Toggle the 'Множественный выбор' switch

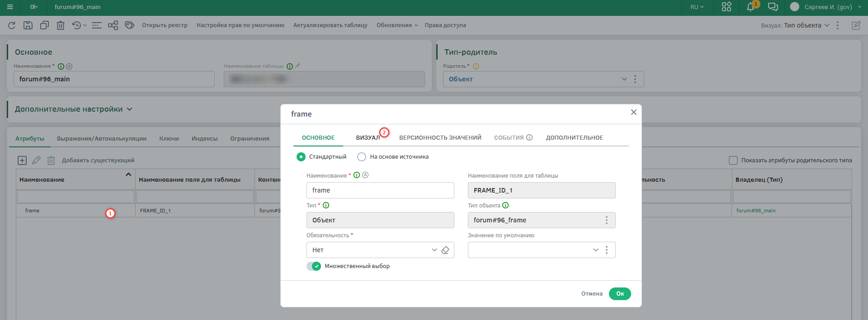pos(314,266)
